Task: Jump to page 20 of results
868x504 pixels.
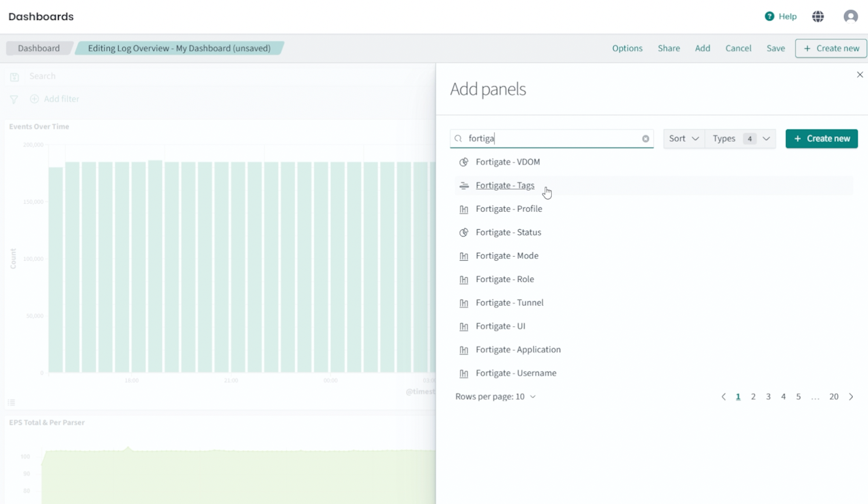Action: pos(834,397)
